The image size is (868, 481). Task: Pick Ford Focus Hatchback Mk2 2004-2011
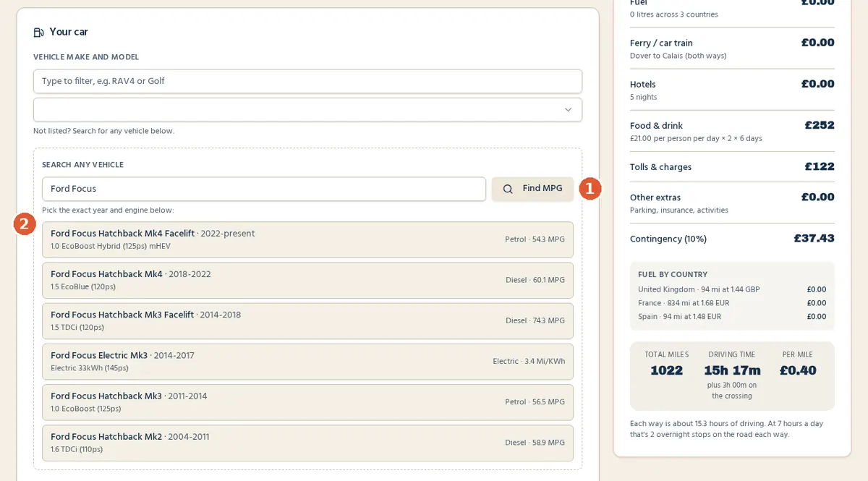pos(307,443)
